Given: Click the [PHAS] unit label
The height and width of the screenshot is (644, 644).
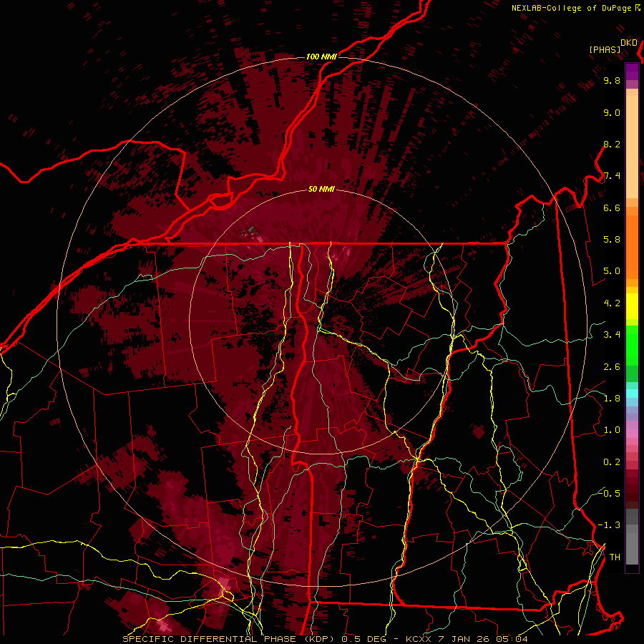Looking at the screenshot, I should (605, 49).
